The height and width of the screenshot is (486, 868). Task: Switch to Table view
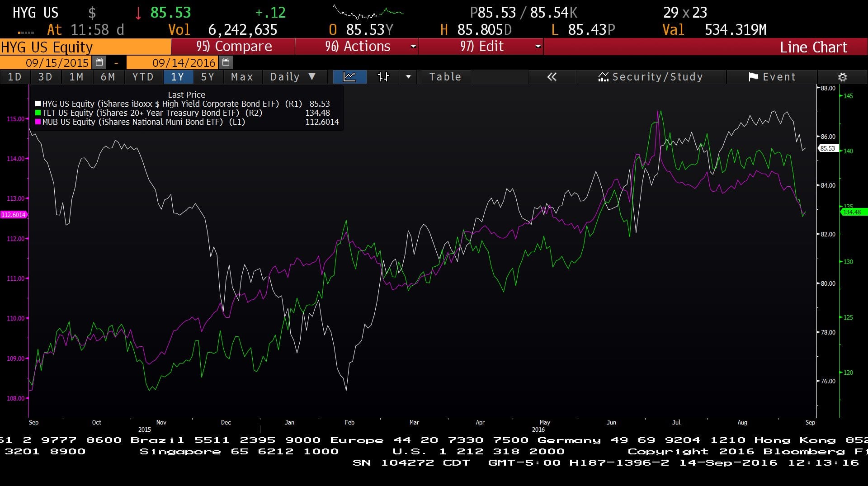click(445, 77)
